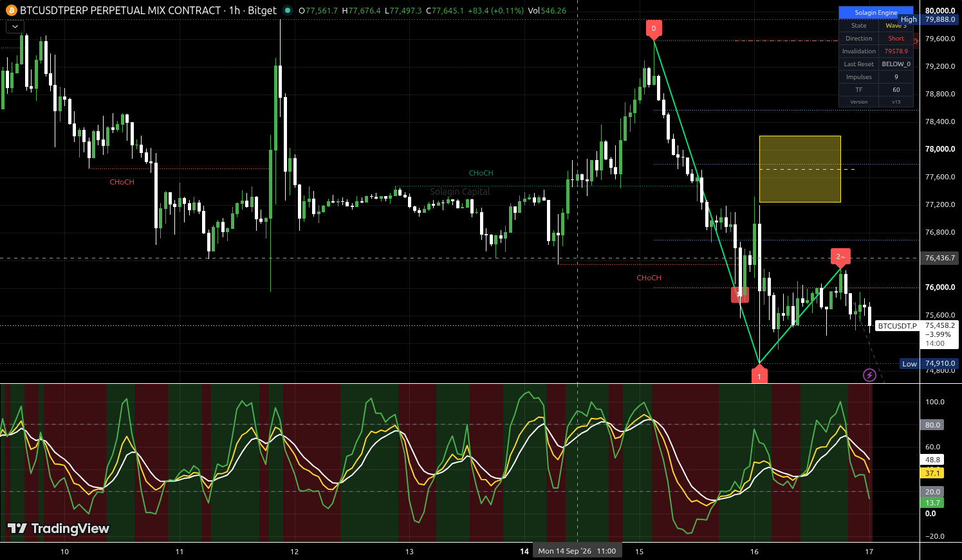The height and width of the screenshot is (560, 962).
Task: Click the Direction row label
Action: click(859, 39)
